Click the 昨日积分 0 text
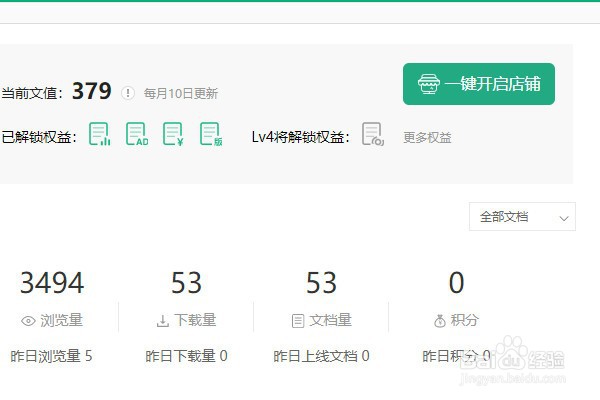The width and height of the screenshot is (600, 400). pyautogui.click(x=456, y=356)
